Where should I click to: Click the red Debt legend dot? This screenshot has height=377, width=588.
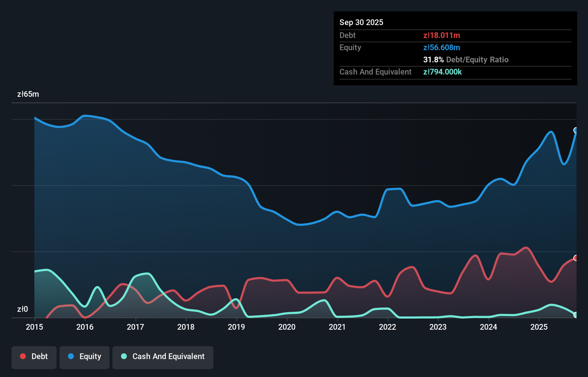pyautogui.click(x=22, y=356)
